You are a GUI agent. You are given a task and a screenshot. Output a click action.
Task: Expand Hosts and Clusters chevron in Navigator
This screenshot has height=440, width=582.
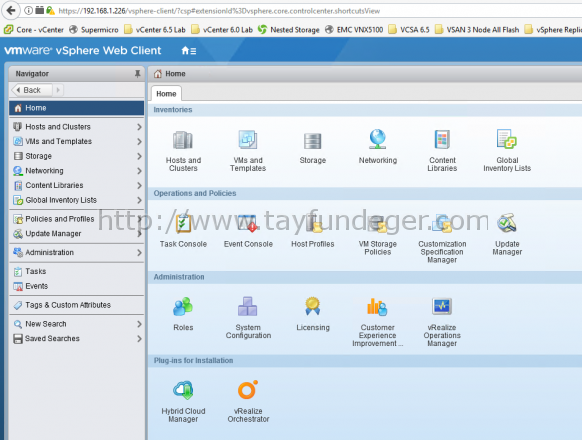coord(139,127)
